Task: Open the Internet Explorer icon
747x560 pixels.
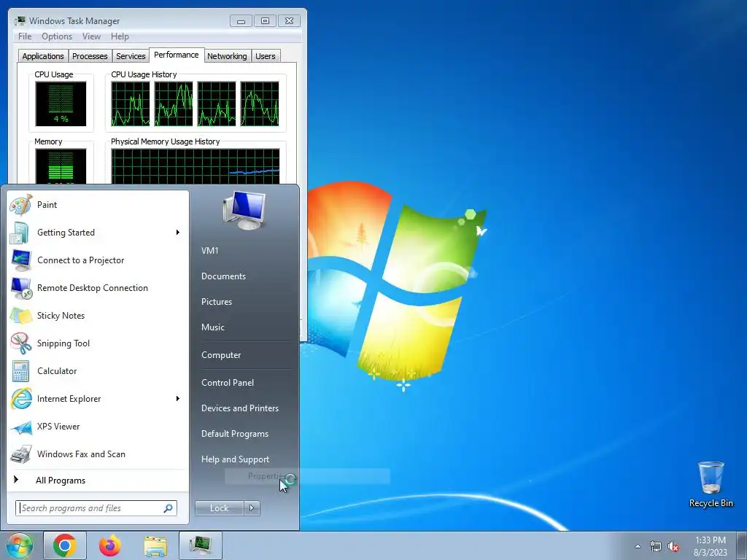Action: click(21, 399)
